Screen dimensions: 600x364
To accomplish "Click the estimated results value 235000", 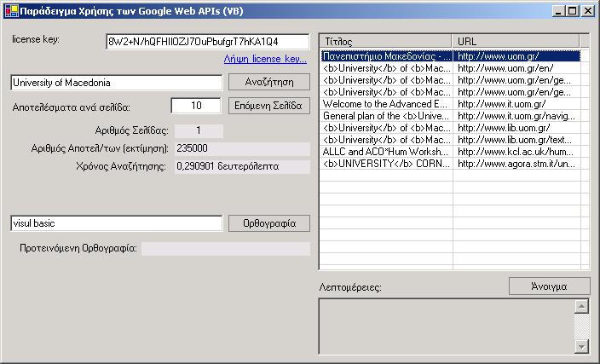I will (x=242, y=148).
